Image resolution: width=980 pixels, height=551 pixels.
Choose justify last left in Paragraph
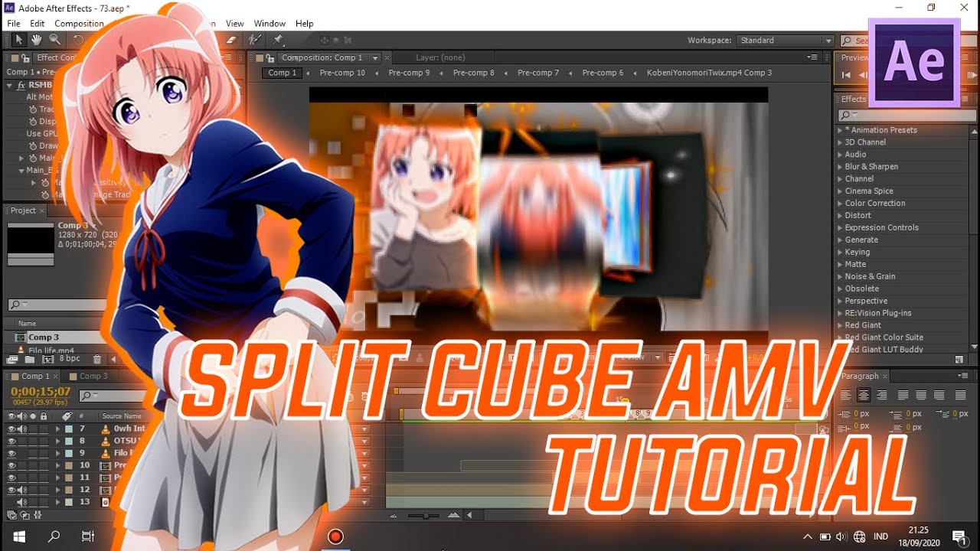tap(903, 396)
